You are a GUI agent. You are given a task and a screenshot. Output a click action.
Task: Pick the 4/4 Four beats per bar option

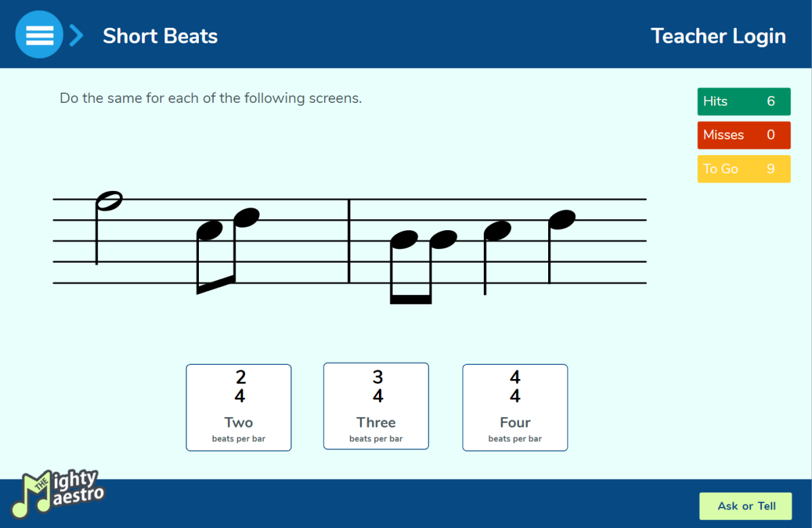click(515, 408)
